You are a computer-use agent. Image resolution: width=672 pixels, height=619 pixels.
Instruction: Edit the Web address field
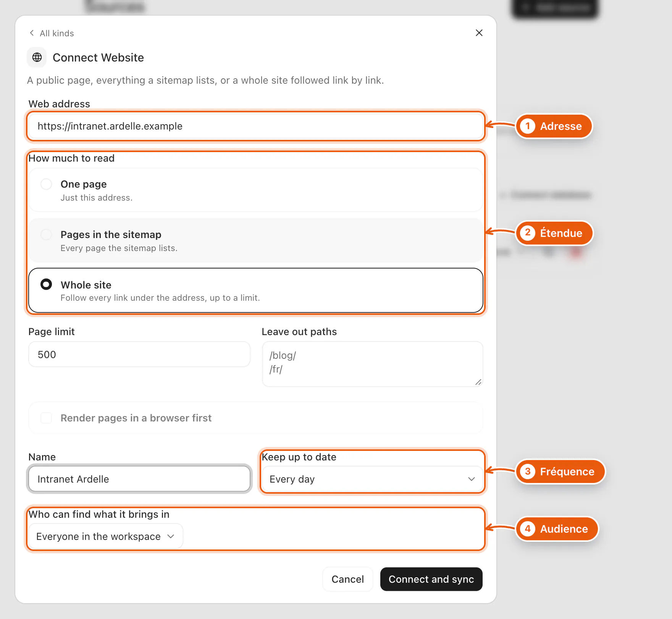click(256, 126)
